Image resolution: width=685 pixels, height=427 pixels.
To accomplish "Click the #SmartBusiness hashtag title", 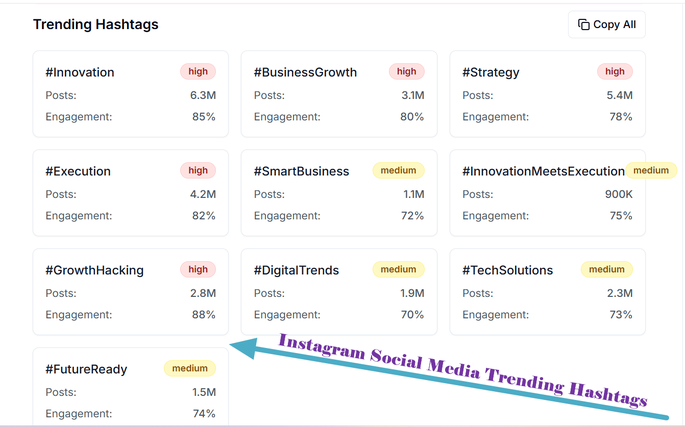I will point(301,171).
